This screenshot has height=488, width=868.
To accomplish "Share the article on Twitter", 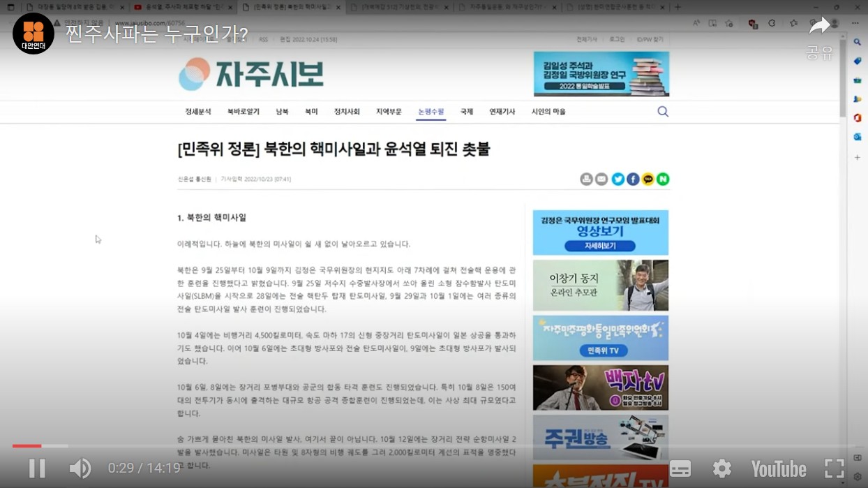I will click(x=618, y=179).
